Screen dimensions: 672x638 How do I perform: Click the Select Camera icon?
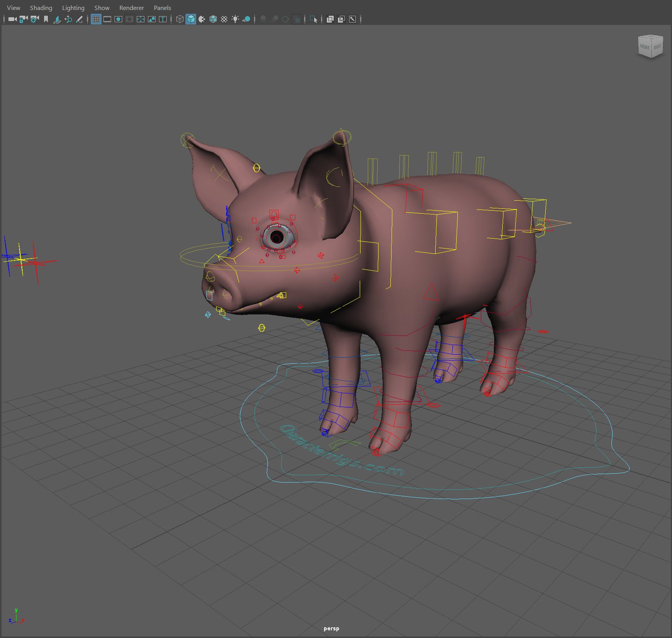click(12, 19)
